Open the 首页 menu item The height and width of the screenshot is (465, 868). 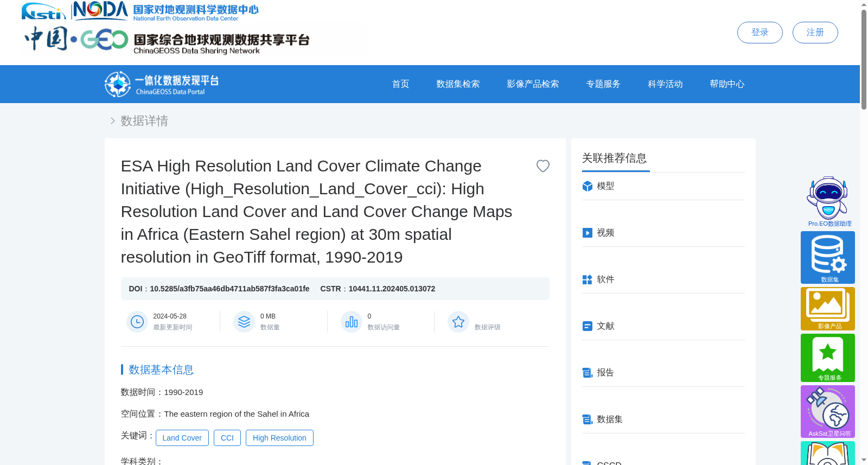point(400,84)
